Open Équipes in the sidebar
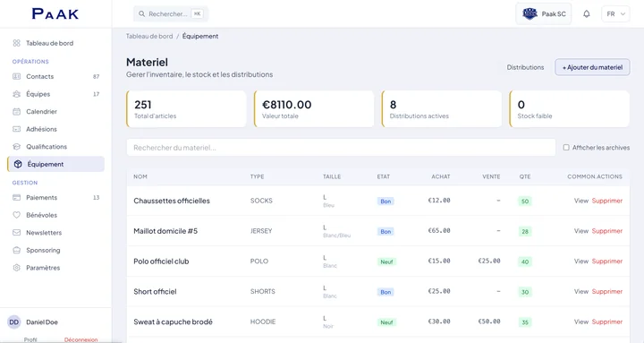Viewport: 644px width, 343px height. point(55,94)
